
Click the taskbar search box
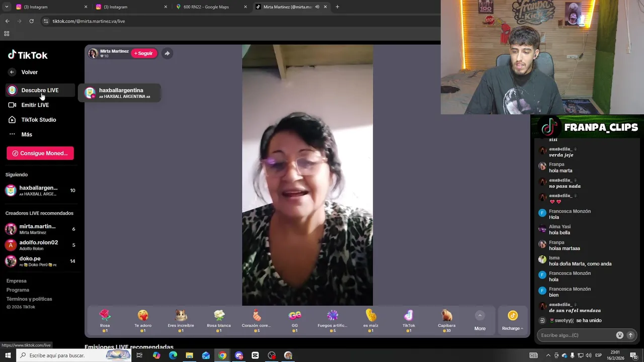pos(74,355)
